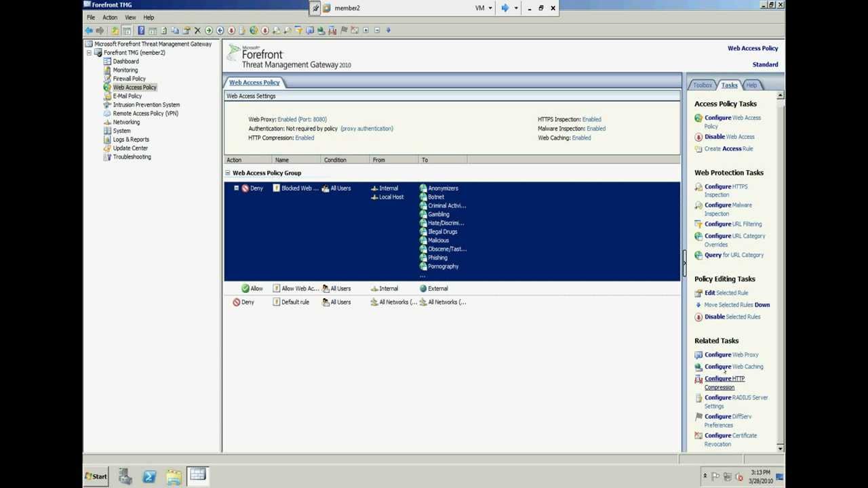Open the Action menu
The width and height of the screenshot is (868, 488).
pyautogui.click(x=110, y=17)
